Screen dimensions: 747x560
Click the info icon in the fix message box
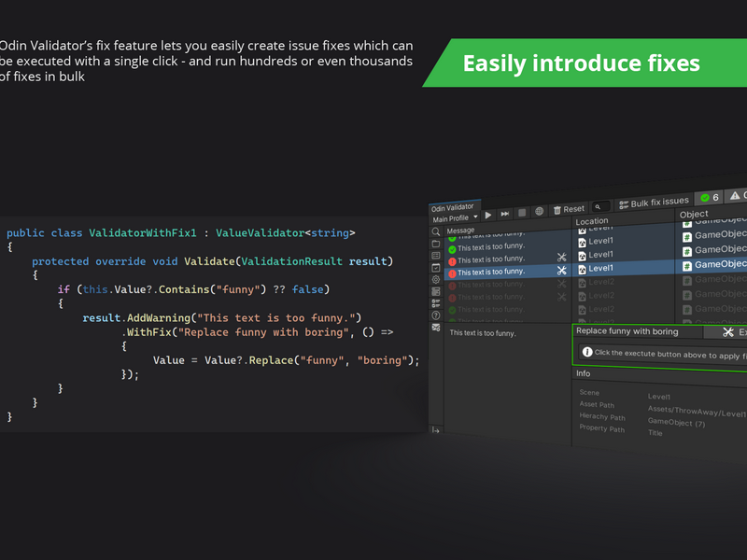[x=587, y=352]
